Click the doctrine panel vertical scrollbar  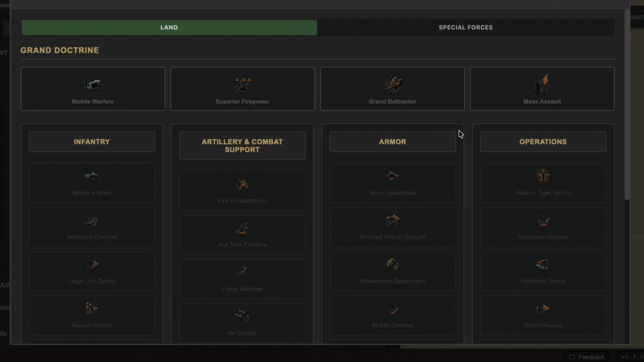627,106
